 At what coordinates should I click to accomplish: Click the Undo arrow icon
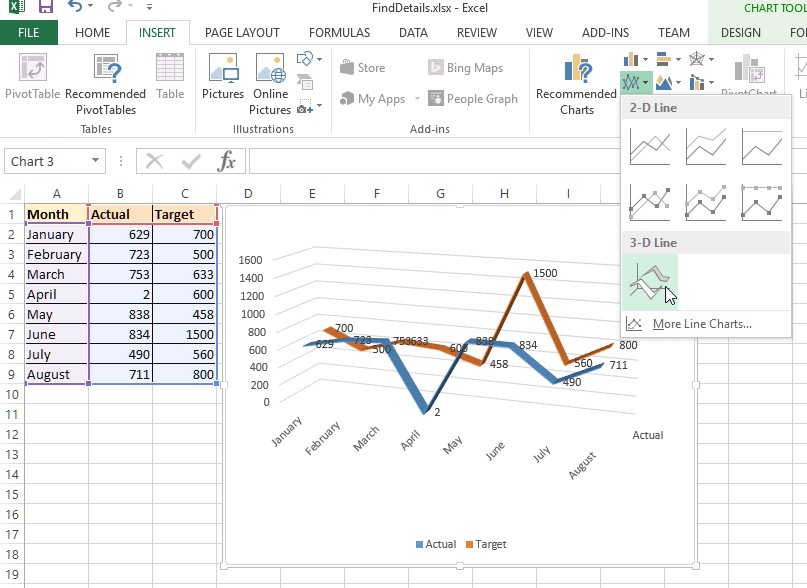(x=75, y=6)
